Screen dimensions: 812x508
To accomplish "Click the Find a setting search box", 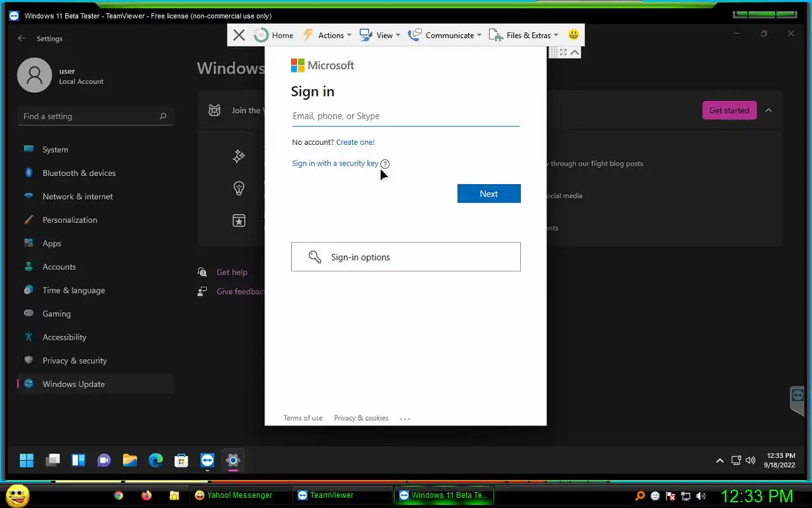I will (x=95, y=116).
